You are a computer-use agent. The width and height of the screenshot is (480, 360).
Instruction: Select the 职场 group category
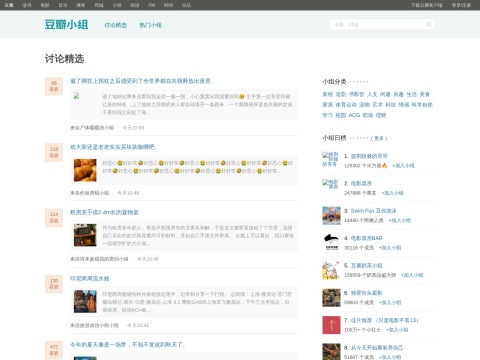point(368,115)
